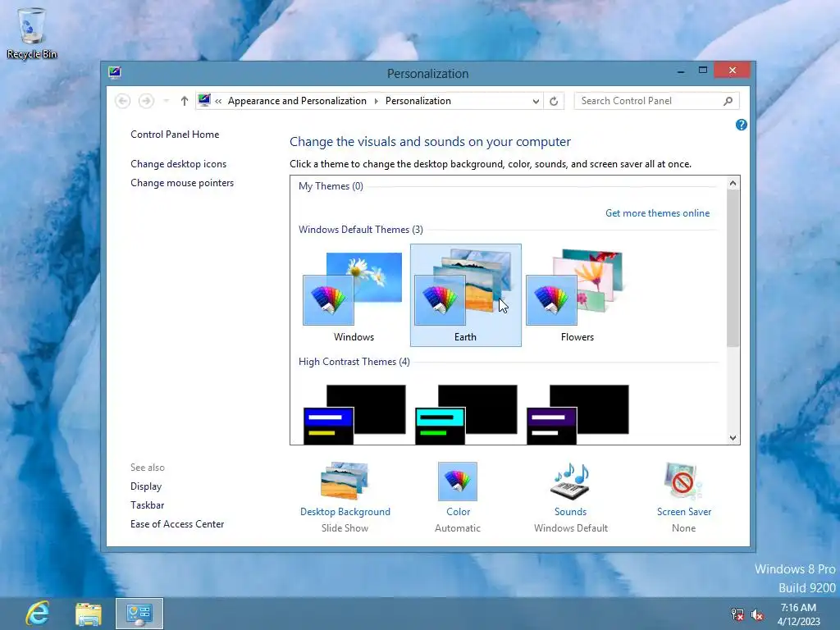Open the Recycle Bin icon

point(32,32)
